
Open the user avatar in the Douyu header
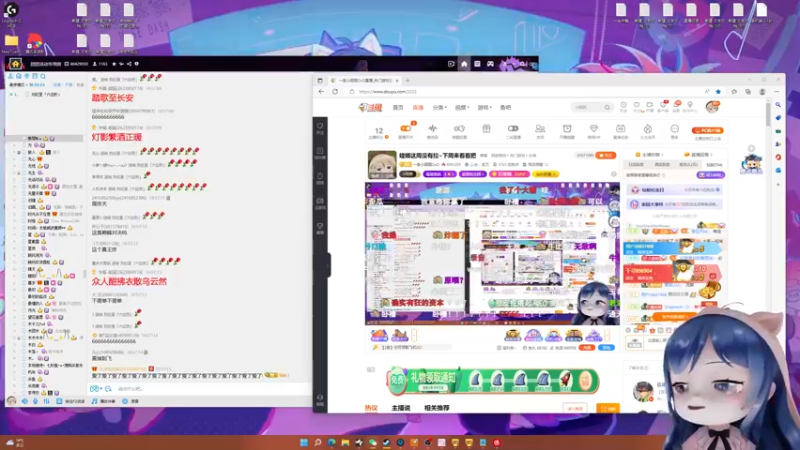[x=712, y=107]
